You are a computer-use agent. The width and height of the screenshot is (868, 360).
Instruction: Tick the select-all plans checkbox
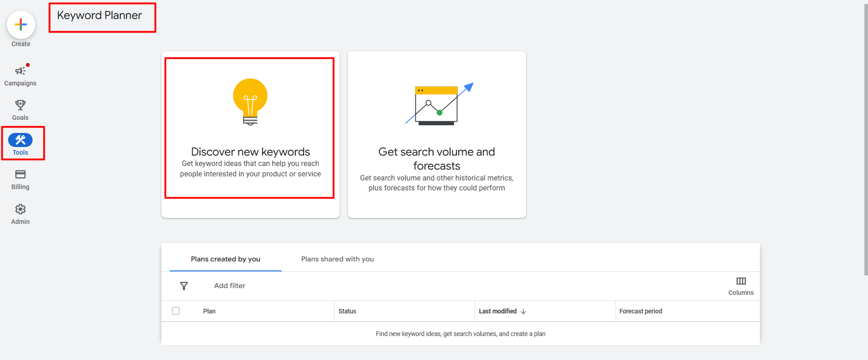[176, 311]
